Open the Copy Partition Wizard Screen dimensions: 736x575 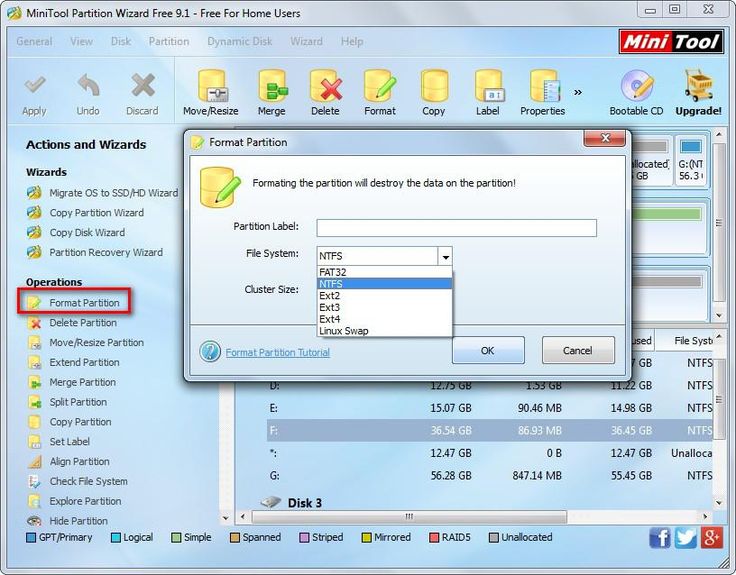(97, 213)
